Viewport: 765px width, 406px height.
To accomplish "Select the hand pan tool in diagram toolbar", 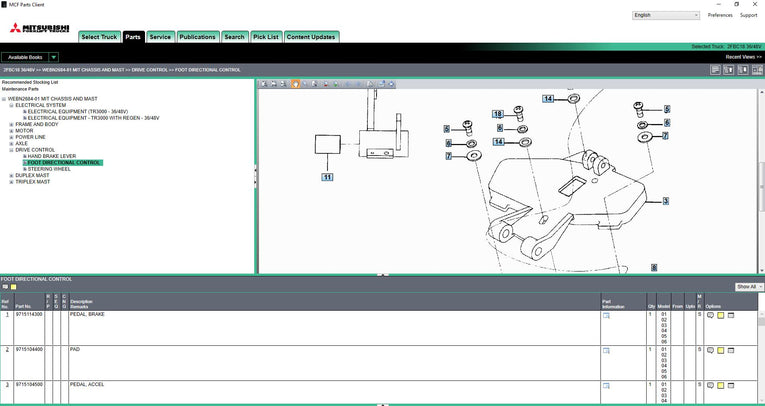I will click(x=295, y=84).
